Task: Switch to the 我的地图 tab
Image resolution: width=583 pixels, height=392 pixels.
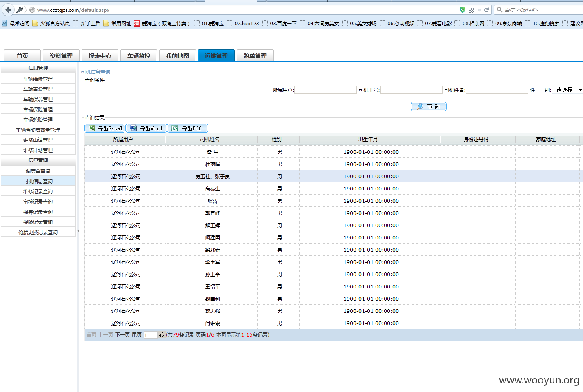Action: [178, 55]
